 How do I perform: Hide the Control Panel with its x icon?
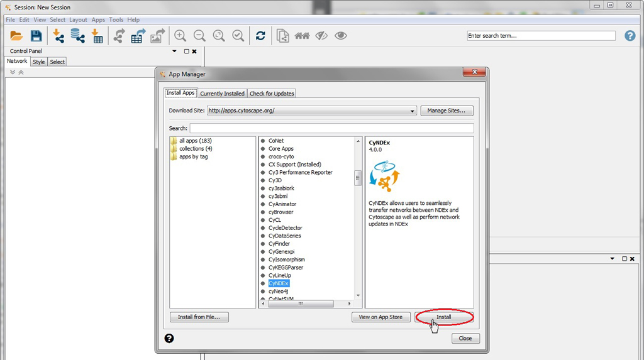pyautogui.click(x=194, y=52)
